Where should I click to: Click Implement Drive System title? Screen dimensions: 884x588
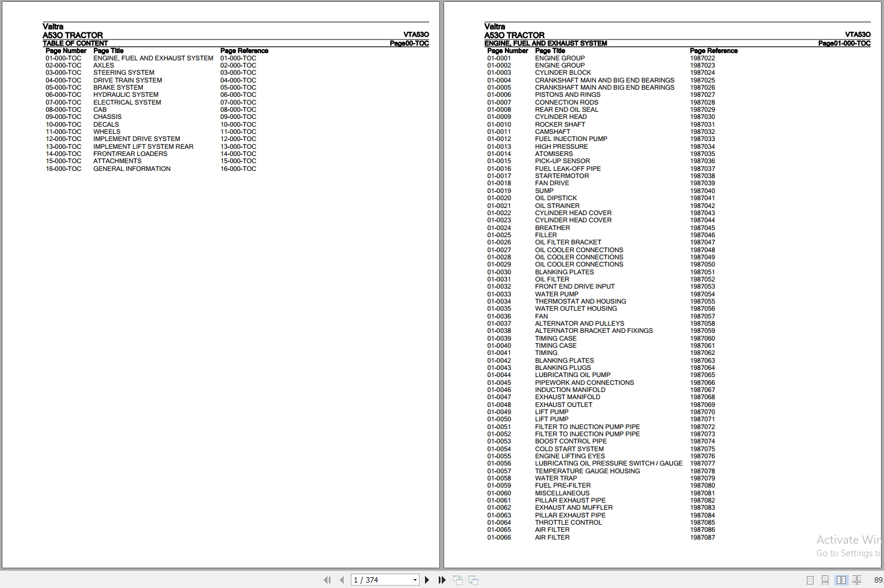point(136,139)
